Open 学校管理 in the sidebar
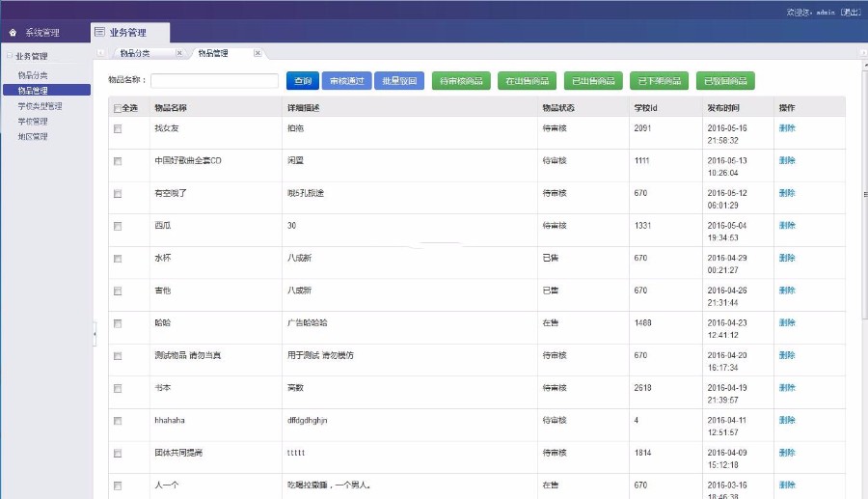This screenshot has width=868, height=499. click(33, 121)
